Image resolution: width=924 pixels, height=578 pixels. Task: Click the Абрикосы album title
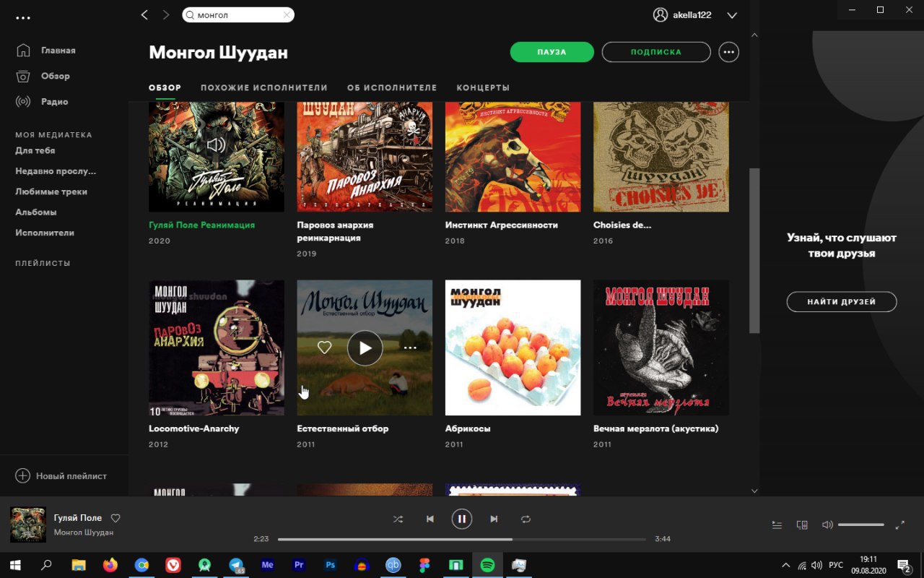pyautogui.click(x=468, y=428)
